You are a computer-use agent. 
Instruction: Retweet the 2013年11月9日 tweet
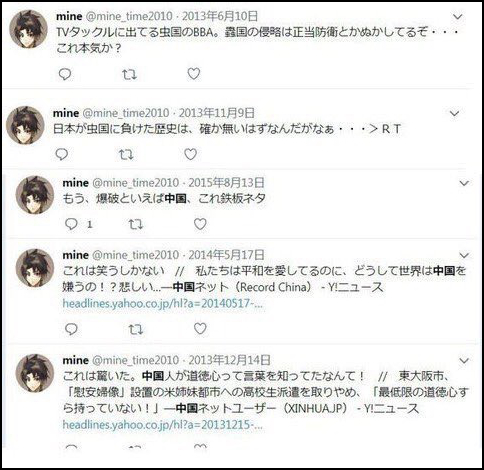pyautogui.click(x=126, y=155)
